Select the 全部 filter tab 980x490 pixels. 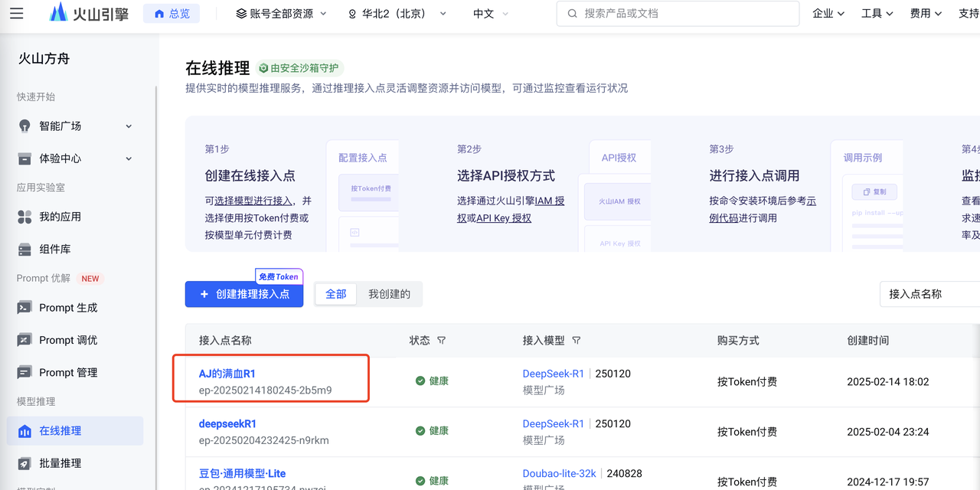coord(336,294)
